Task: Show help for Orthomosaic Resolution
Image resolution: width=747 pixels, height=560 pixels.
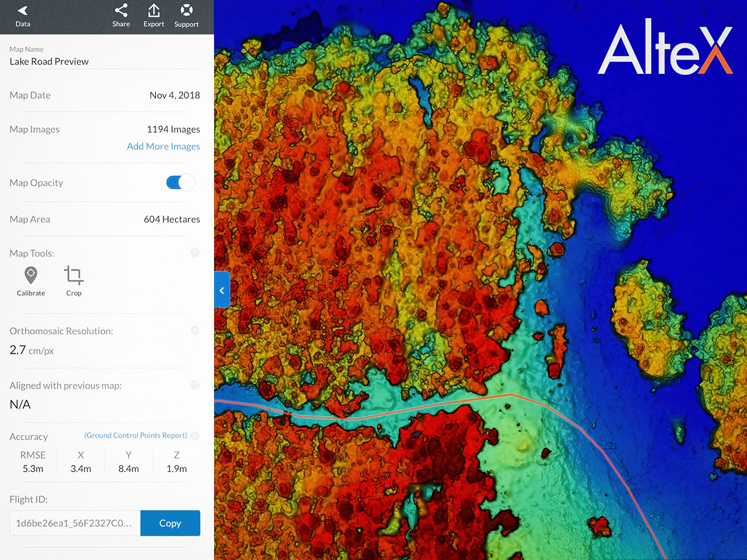Action: coord(195,330)
